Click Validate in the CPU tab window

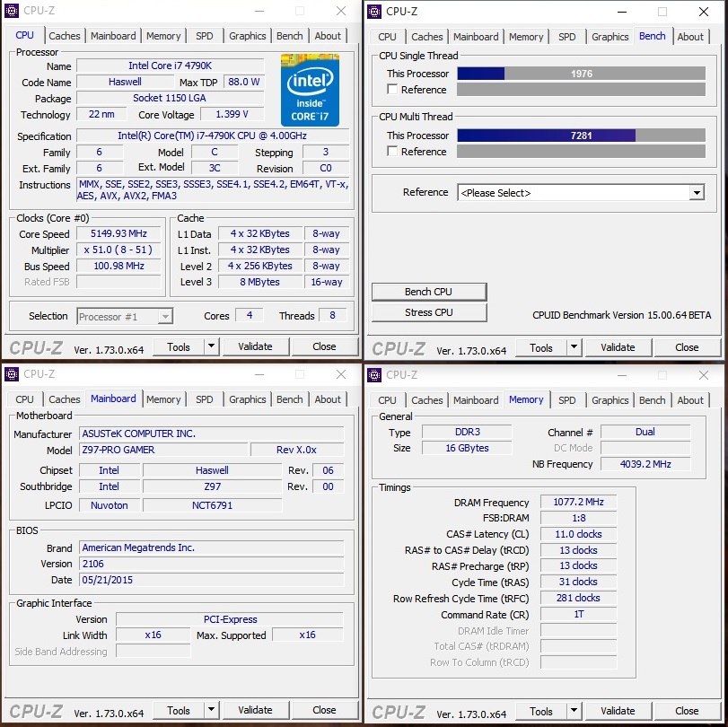tap(255, 346)
